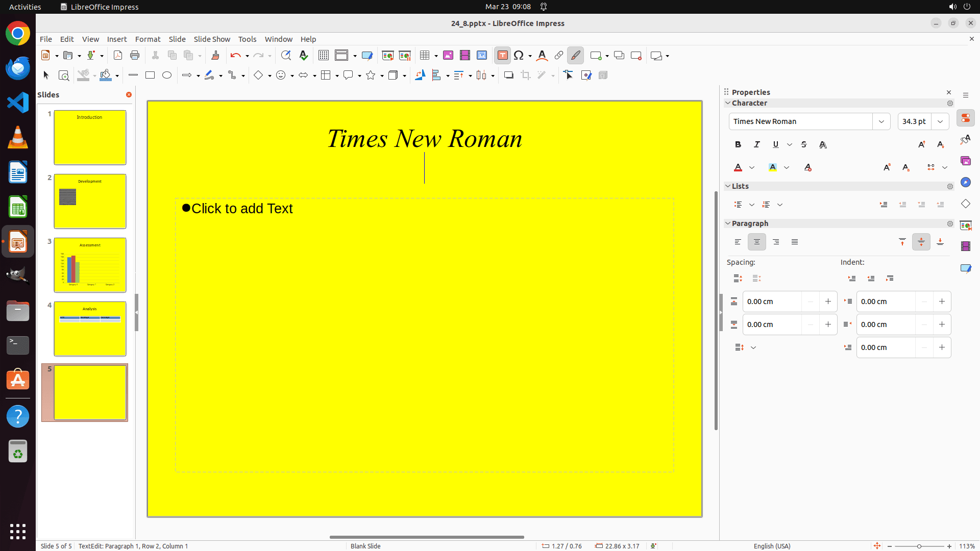Collapse the Character section
This screenshot has width=980, height=551.
(x=728, y=103)
